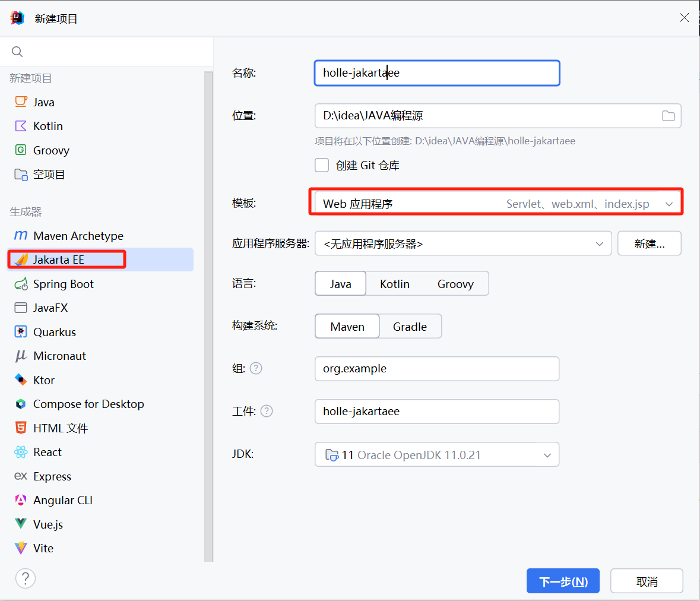
Task: Click the browse folder icon in location field
Action: pyautogui.click(x=668, y=116)
